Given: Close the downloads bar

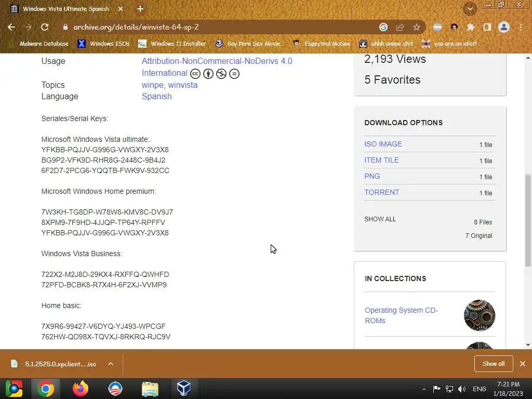Looking at the screenshot, I should click(x=523, y=364).
